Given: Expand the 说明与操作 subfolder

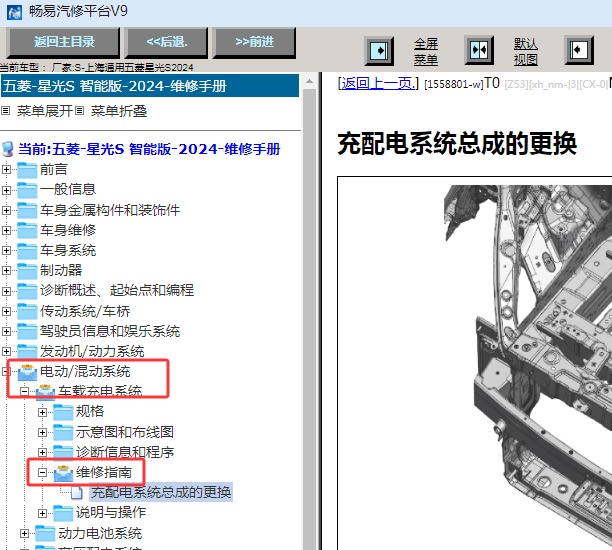Looking at the screenshot, I should point(42,513).
